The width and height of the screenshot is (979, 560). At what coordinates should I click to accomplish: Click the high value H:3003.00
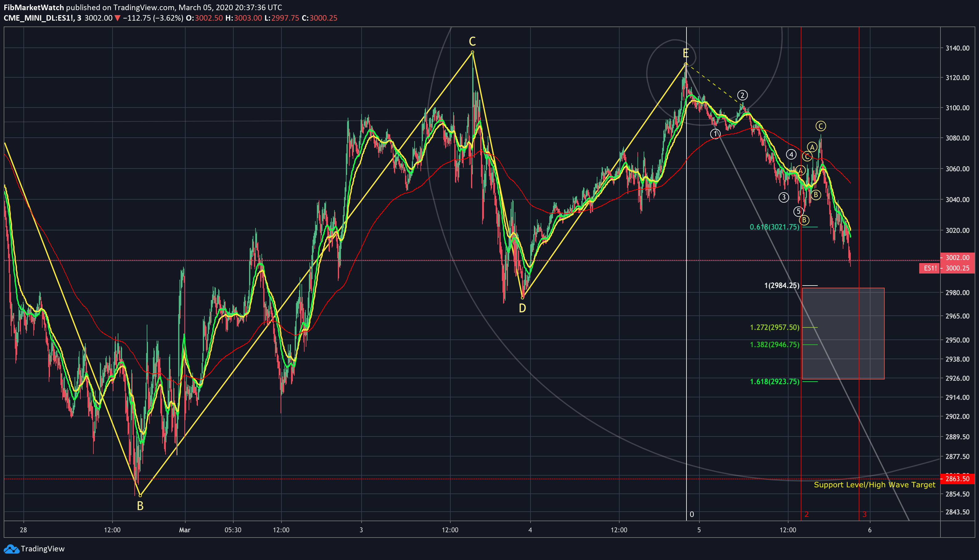click(x=243, y=18)
